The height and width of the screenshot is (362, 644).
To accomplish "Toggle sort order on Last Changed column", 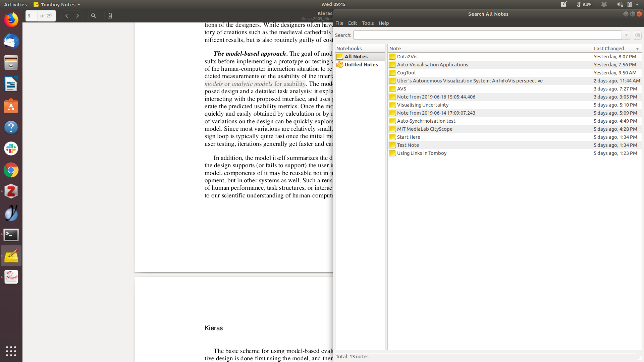I will click(616, 49).
